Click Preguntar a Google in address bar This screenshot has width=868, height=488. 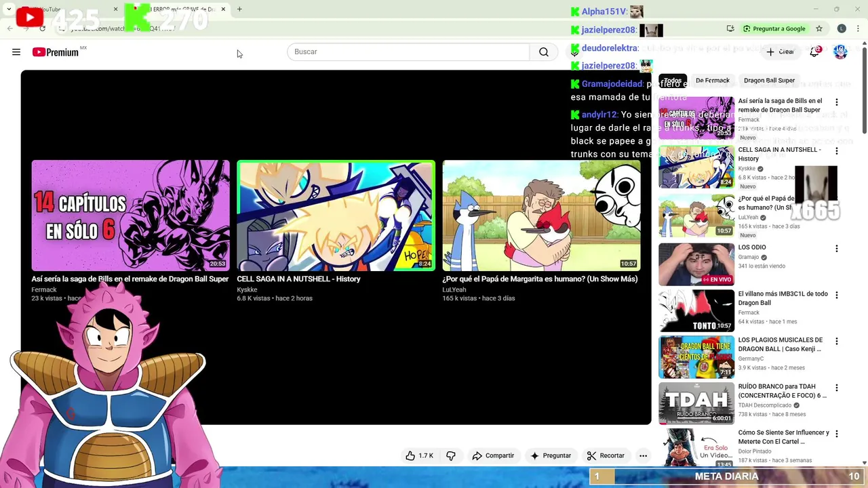[774, 28]
